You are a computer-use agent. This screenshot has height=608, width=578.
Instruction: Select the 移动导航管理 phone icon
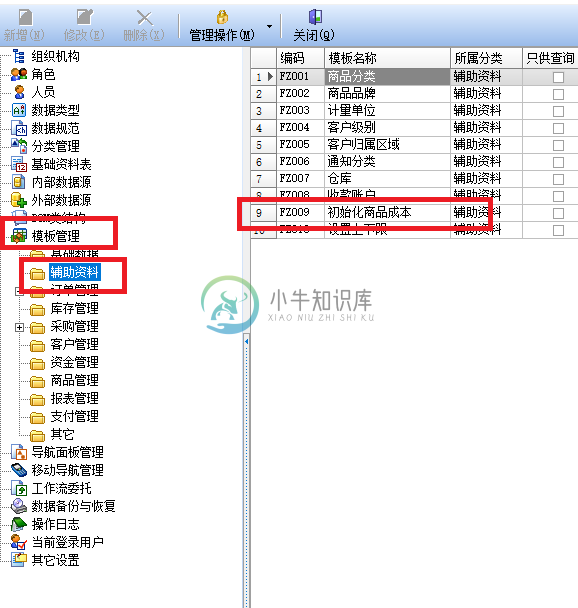pos(19,470)
